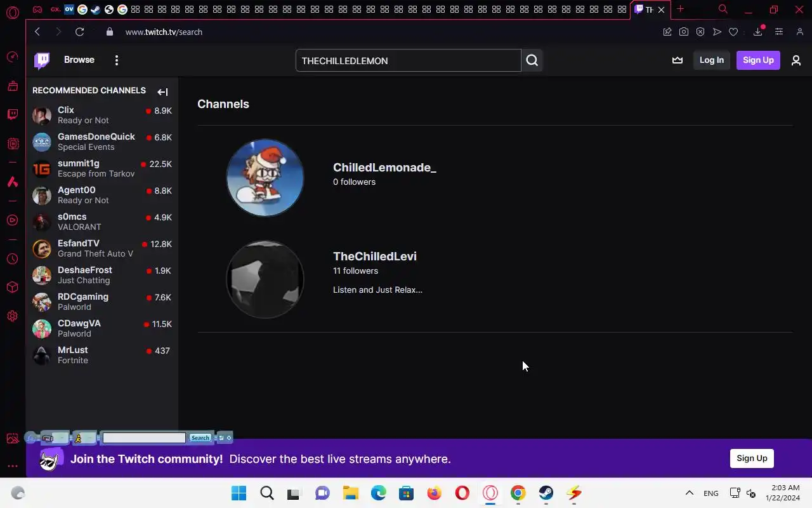This screenshot has height=508, width=812.
Task: Open the Agent00 recommended channel
Action: [x=102, y=195]
